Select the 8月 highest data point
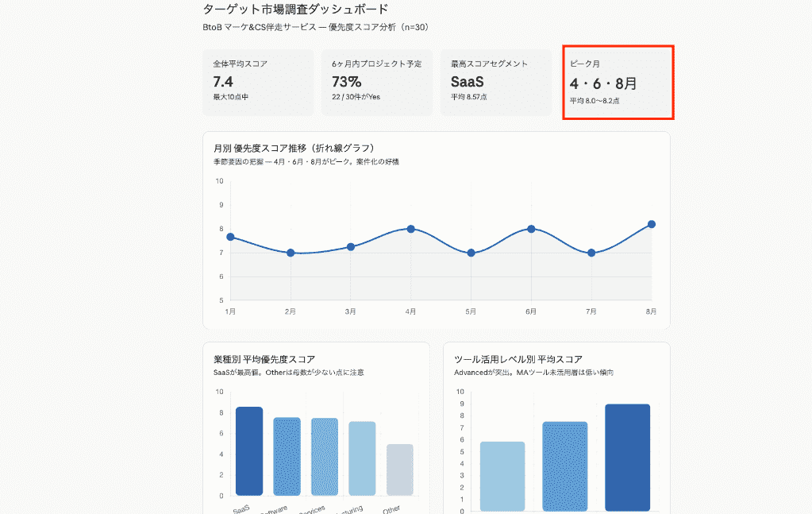The image size is (812, 514). (x=652, y=224)
